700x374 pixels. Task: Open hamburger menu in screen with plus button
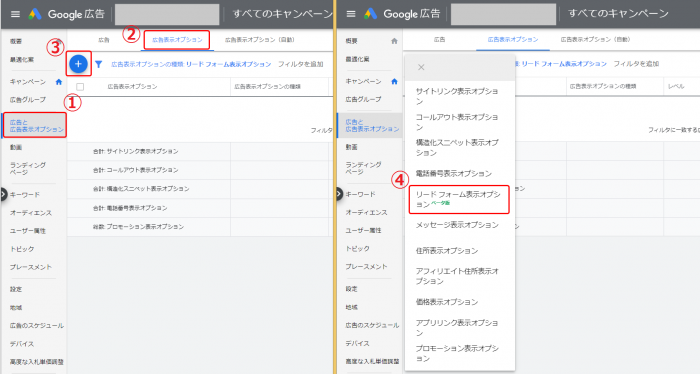click(16, 14)
